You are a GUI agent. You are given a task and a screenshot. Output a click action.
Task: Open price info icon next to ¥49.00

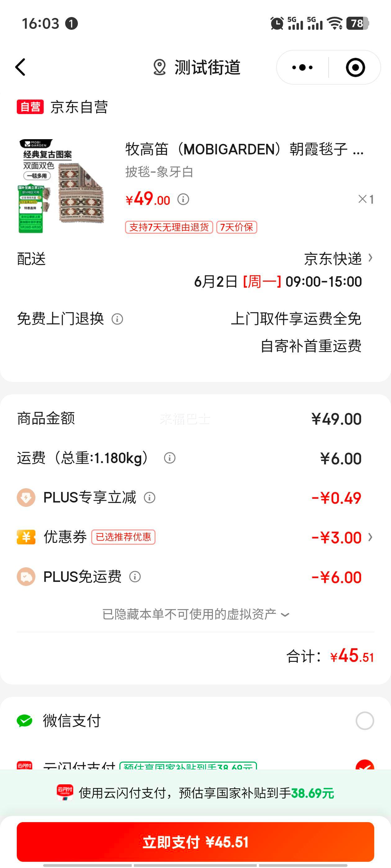pyautogui.click(x=183, y=199)
